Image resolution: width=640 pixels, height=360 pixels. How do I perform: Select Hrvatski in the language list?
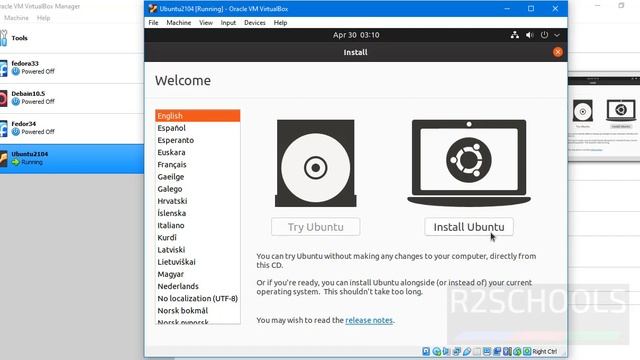pyautogui.click(x=198, y=201)
